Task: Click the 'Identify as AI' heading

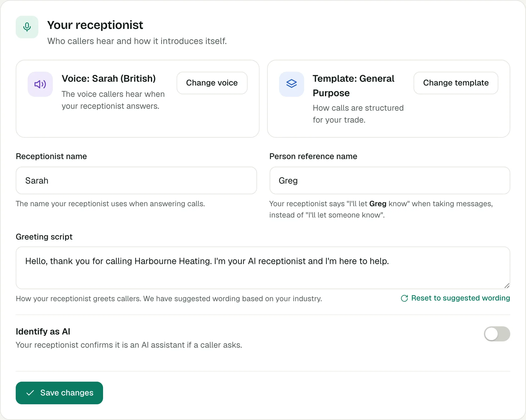Action: (x=43, y=332)
